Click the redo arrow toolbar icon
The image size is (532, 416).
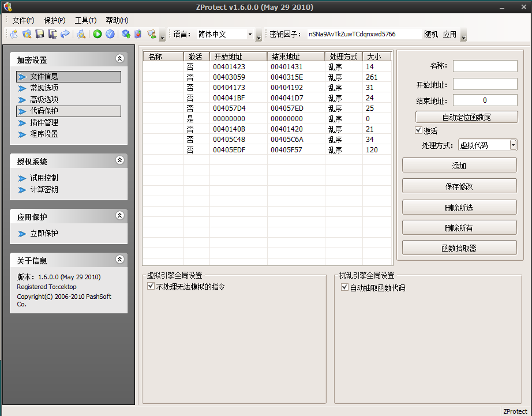click(66, 35)
